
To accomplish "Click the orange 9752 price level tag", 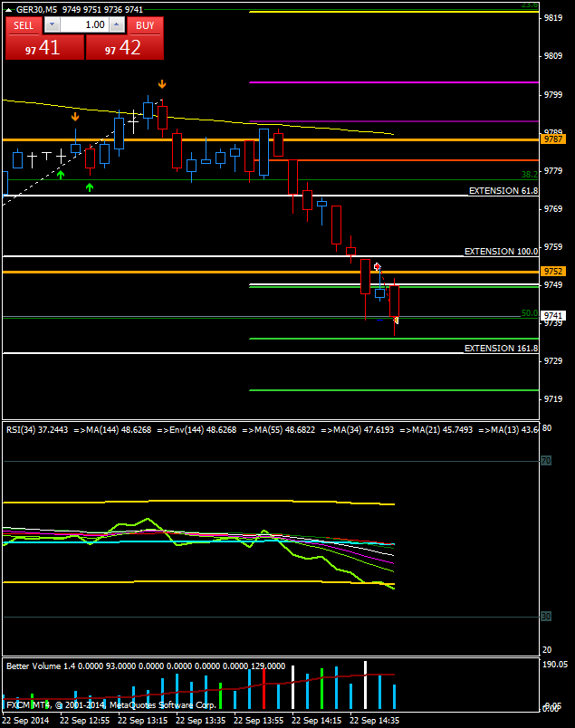I will pyautogui.click(x=552, y=272).
